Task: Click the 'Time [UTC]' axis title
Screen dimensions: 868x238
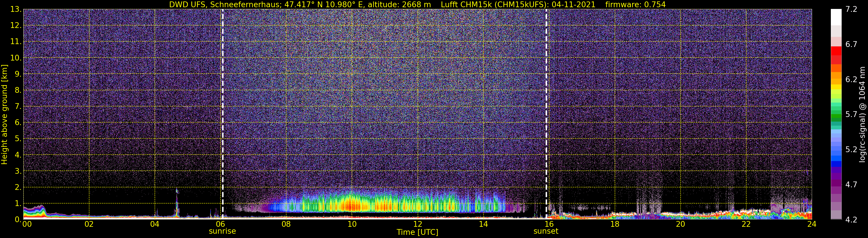Action: point(417,232)
